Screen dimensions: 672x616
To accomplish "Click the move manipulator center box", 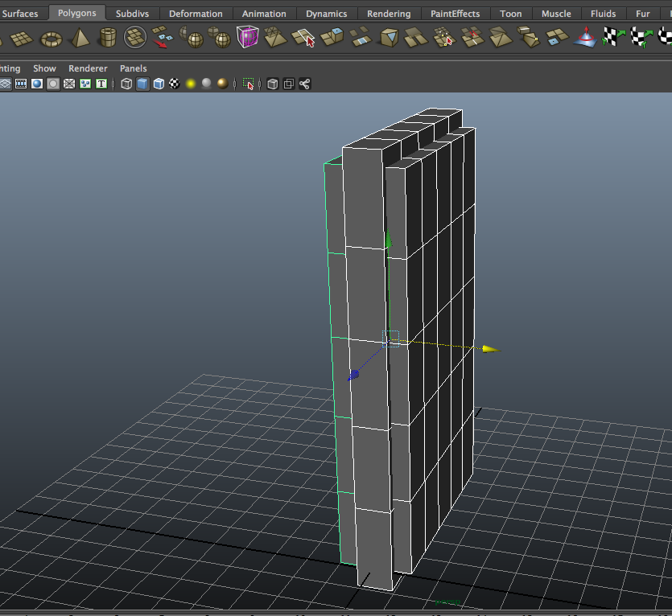I will 391,339.
